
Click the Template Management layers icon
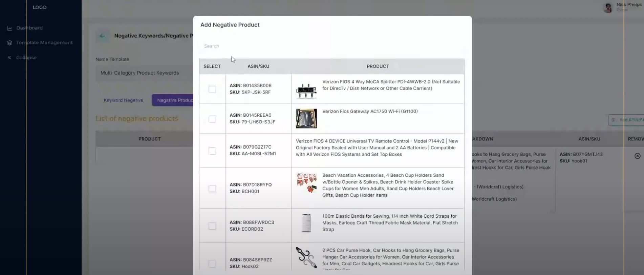click(x=9, y=43)
